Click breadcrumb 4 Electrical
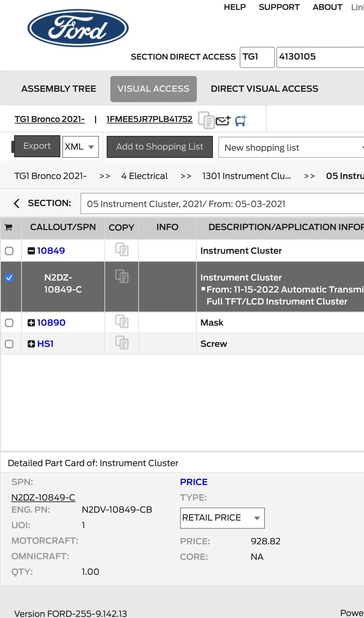 pyautogui.click(x=144, y=176)
